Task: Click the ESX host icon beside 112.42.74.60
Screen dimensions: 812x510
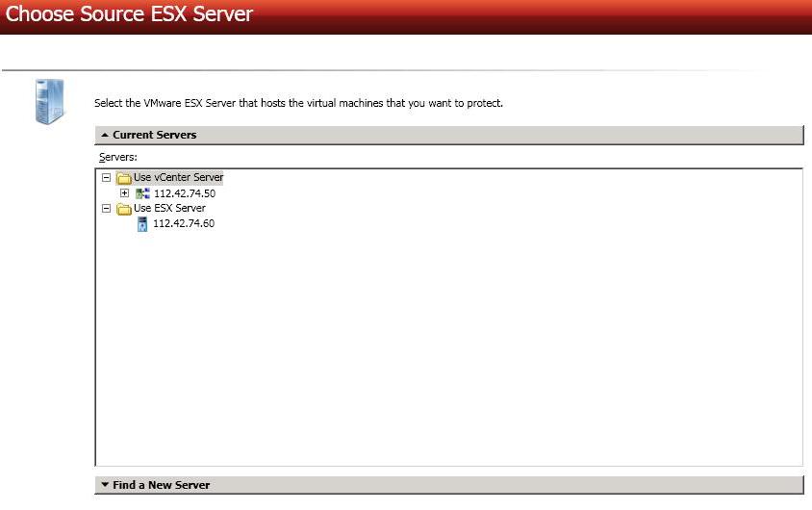Action: pos(142,223)
